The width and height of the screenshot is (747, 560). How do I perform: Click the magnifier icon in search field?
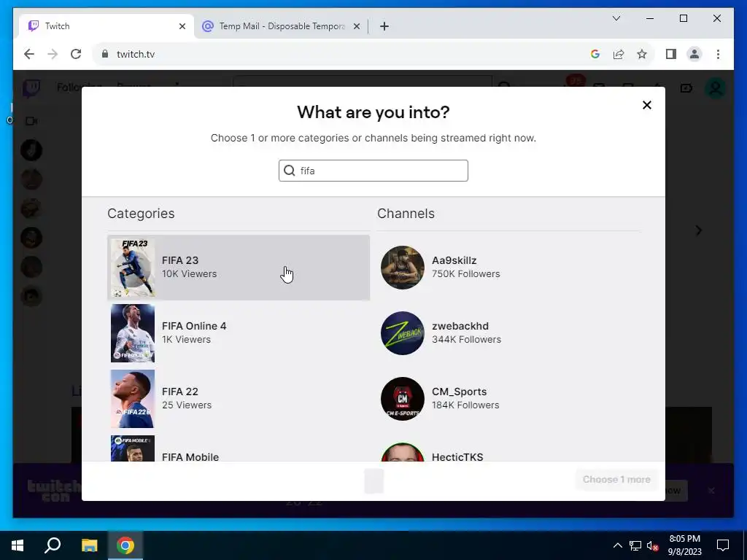pos(289,171)
